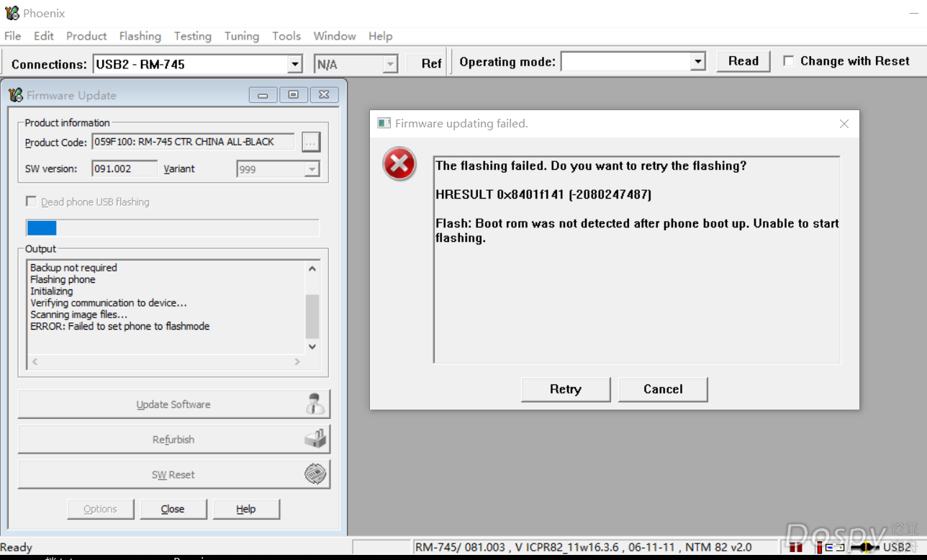
Task: Click the Phoenix application icon in title bar
Action: tap(12, 13)
